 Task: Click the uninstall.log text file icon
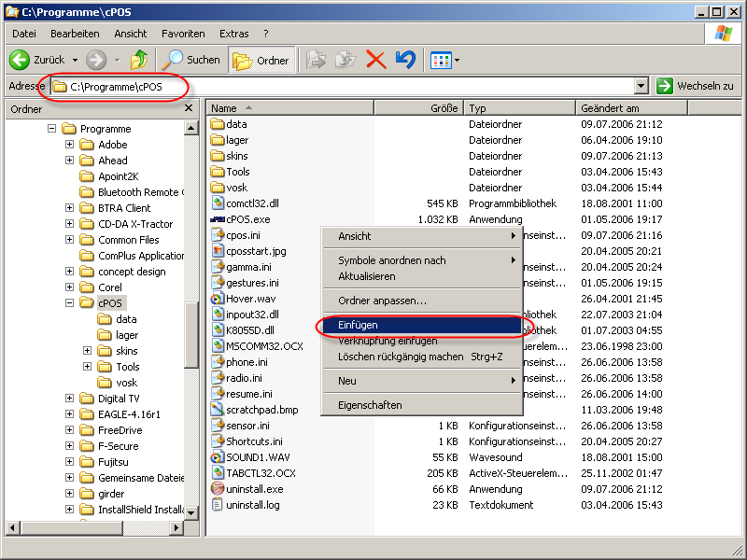click(218, 505)
